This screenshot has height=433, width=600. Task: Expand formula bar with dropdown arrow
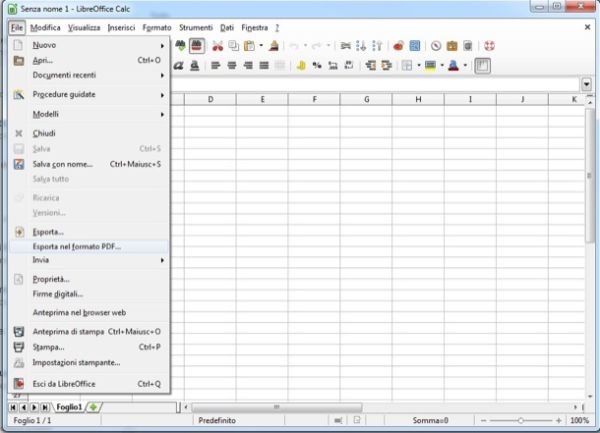(x=586, y=85)
